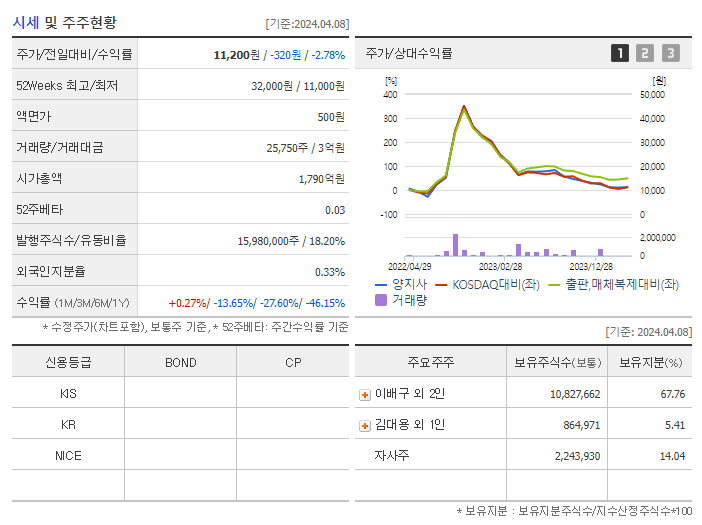Click the [기준: 2024.04.08] date below chart
702x525 pixels.
coord(648,332)
